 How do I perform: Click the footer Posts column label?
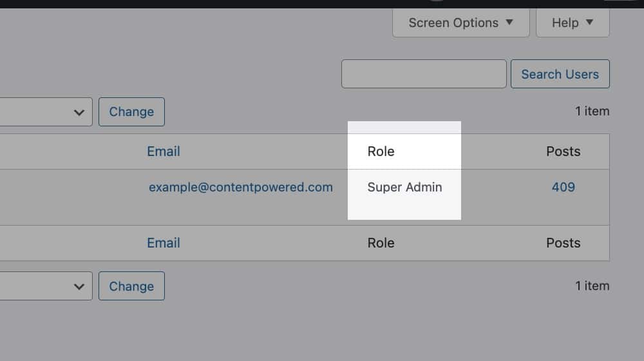click(x=563, y=243)
